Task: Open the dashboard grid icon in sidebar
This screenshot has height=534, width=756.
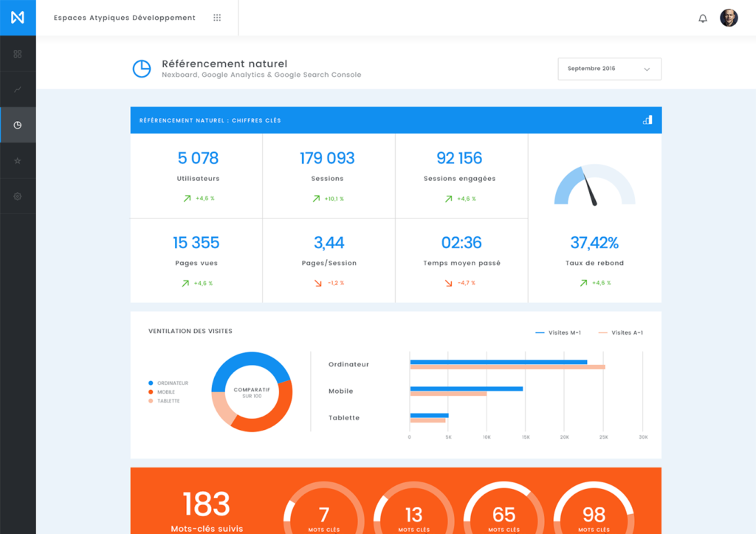Action: point(18,54)
